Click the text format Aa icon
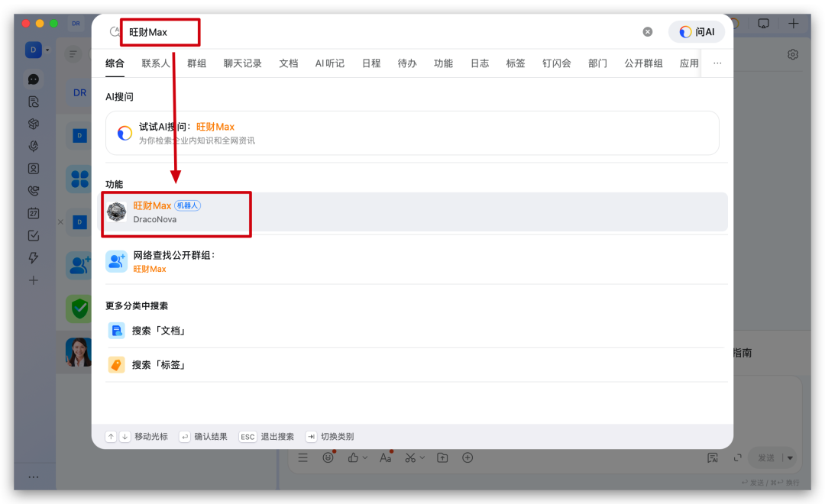The width and height of the screenshot is (825, 504). coord(386,457)
